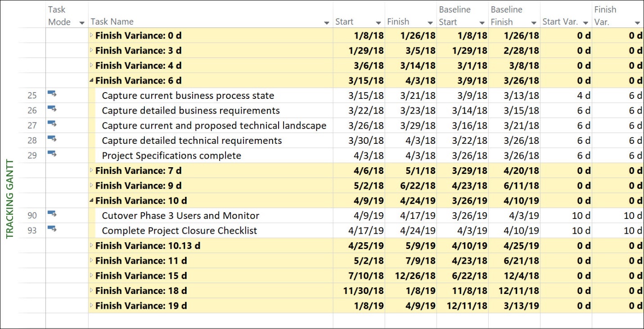This screenshot has height=329, width=644.
Task: Click Baseline Finish 3/13/19 in 19 d group
Action: click(521, 306)
